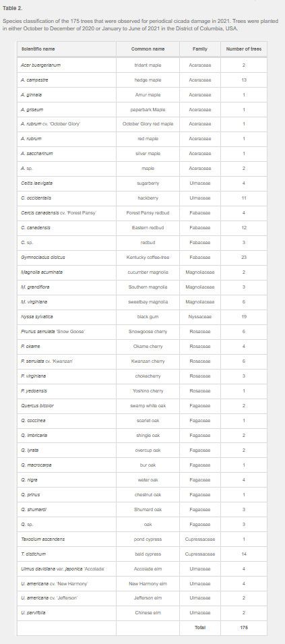The height and width of the screenshot is (644, 285).
Task: Select the Quercus bicolor scientific name
Action: 37,405
